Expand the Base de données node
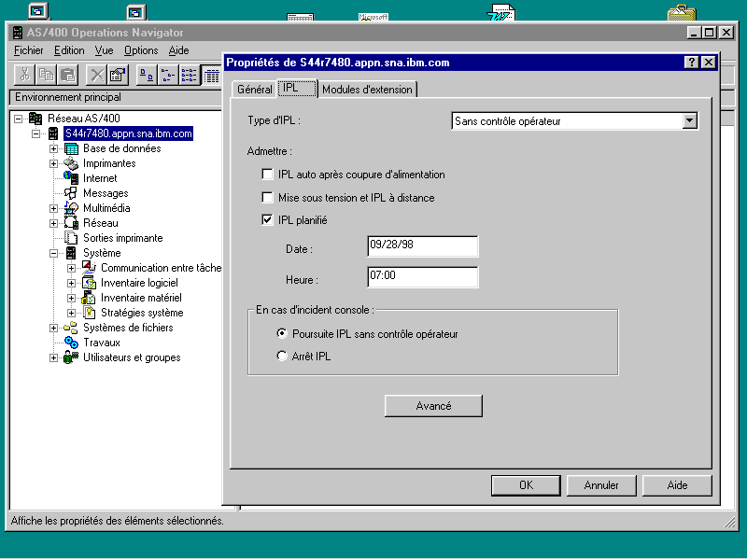 coord(54,148)
